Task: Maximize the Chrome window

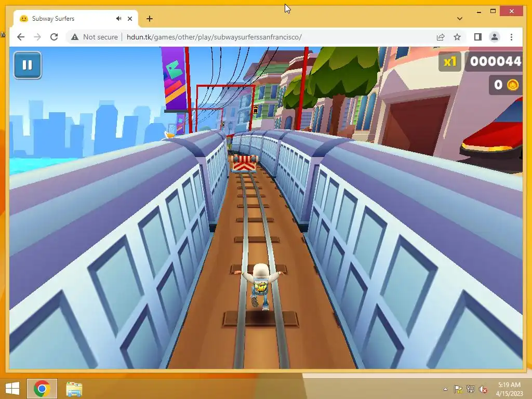Action: [x=493, y=11]
